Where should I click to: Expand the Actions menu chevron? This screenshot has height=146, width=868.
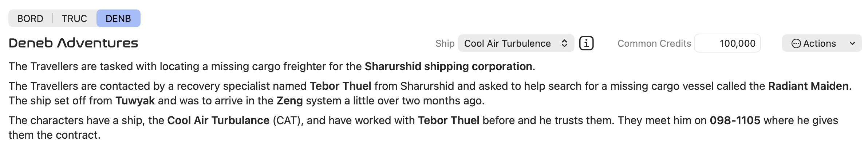pyautogui.click(x=852, y=43)
